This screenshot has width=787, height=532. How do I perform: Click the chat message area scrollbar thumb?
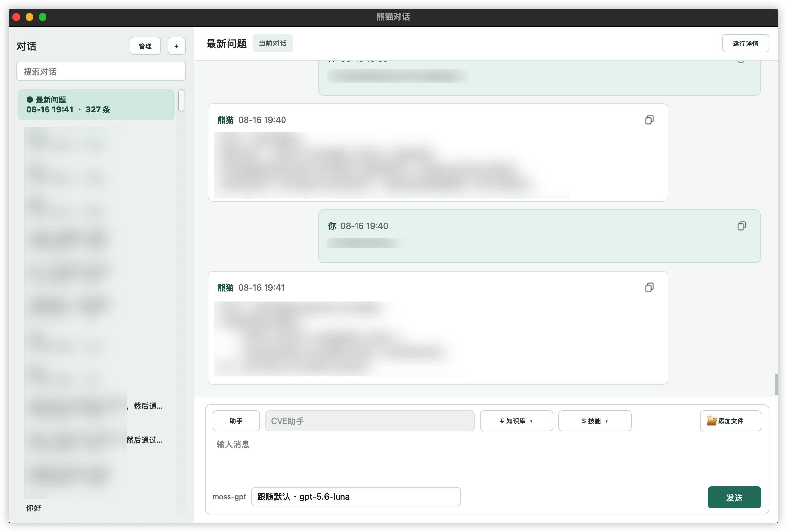point(776,384)
